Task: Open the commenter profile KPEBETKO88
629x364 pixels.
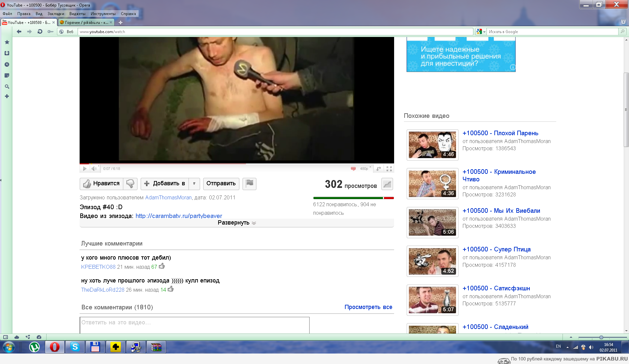Action: click(x=98, y=267)
